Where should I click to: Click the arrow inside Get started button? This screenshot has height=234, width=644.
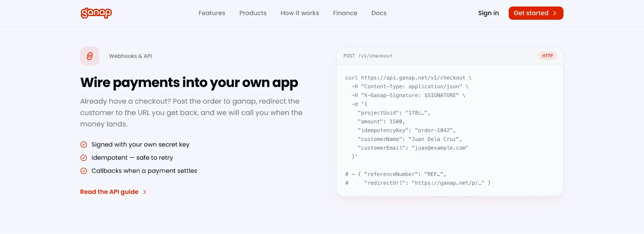coord(555,13)
